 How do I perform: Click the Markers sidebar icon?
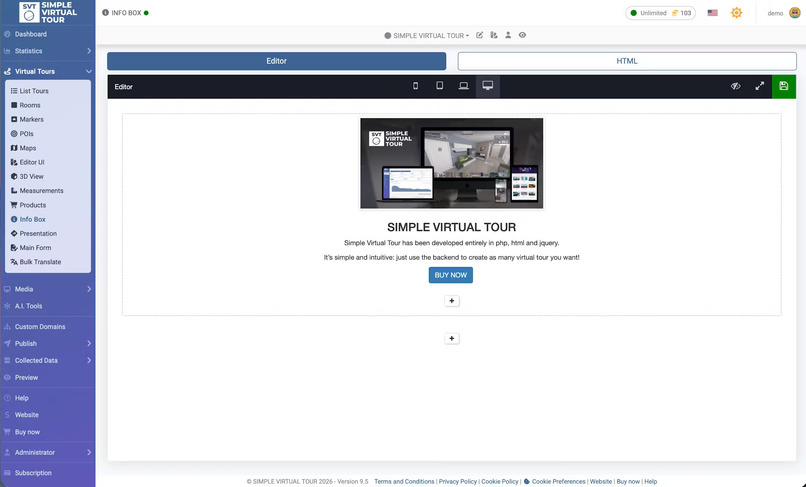coord(14,119)
